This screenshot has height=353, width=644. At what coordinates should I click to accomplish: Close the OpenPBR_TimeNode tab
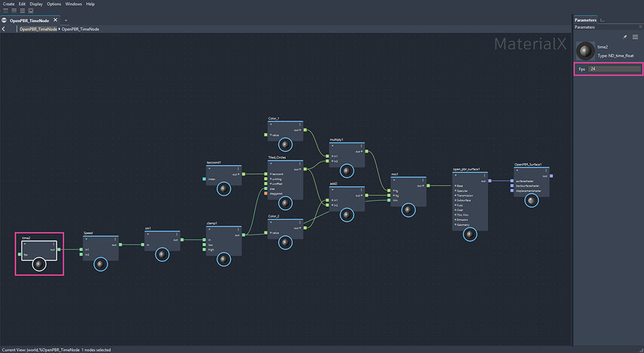tap(55, 20)
